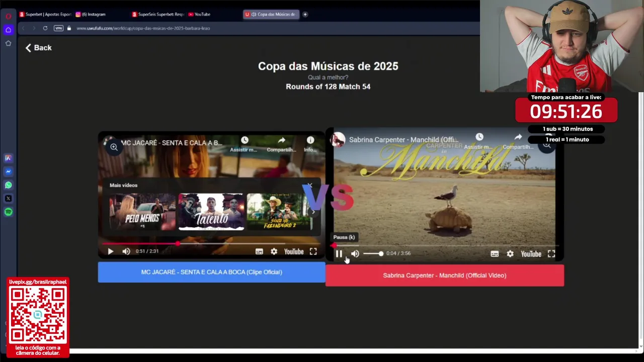
Task: Open X (Twitter) in Opera sidebar
Action: 8,199
